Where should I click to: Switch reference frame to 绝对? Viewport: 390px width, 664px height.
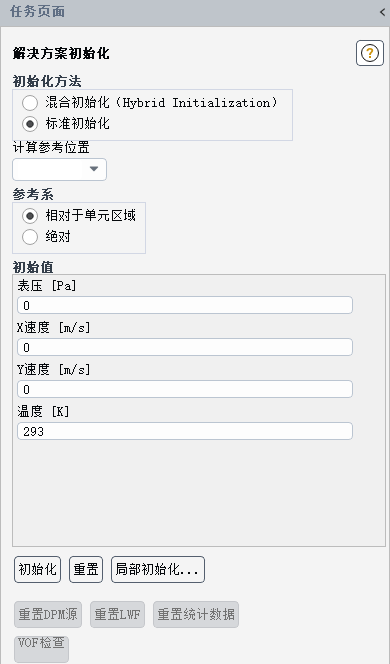(x=30, y=237)
